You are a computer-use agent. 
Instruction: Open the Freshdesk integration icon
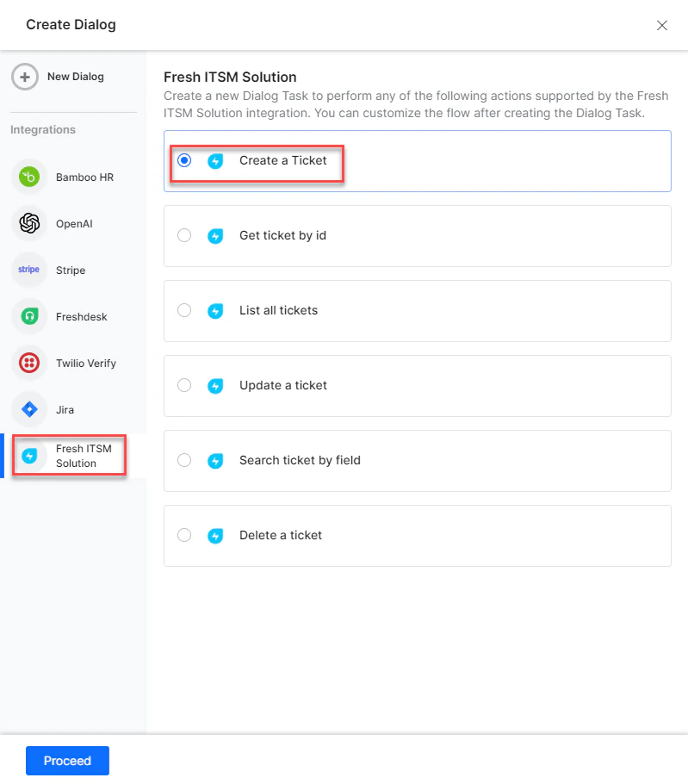point(27,316)
